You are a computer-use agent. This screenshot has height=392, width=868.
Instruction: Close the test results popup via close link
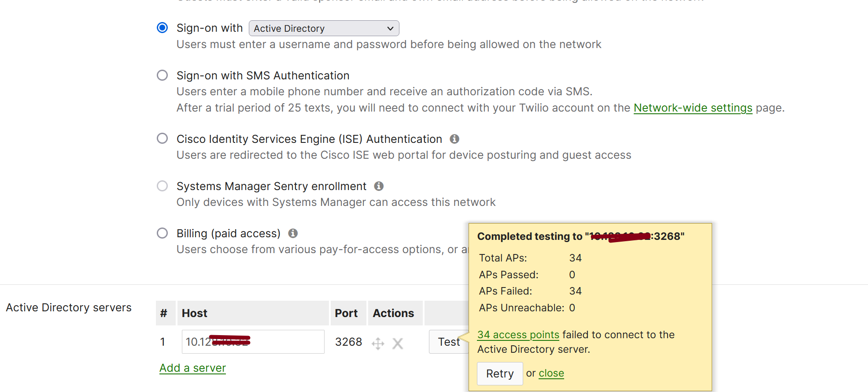tap(551, 373)
